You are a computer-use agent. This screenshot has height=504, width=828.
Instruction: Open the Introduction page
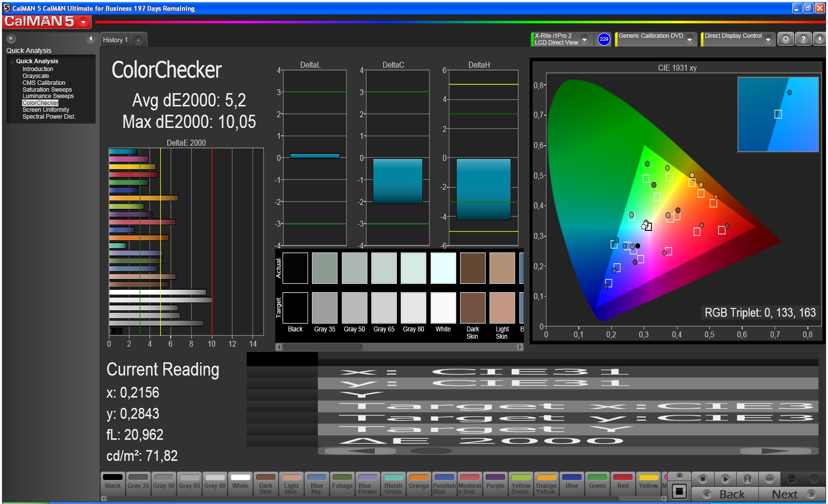tap(38, 69)
